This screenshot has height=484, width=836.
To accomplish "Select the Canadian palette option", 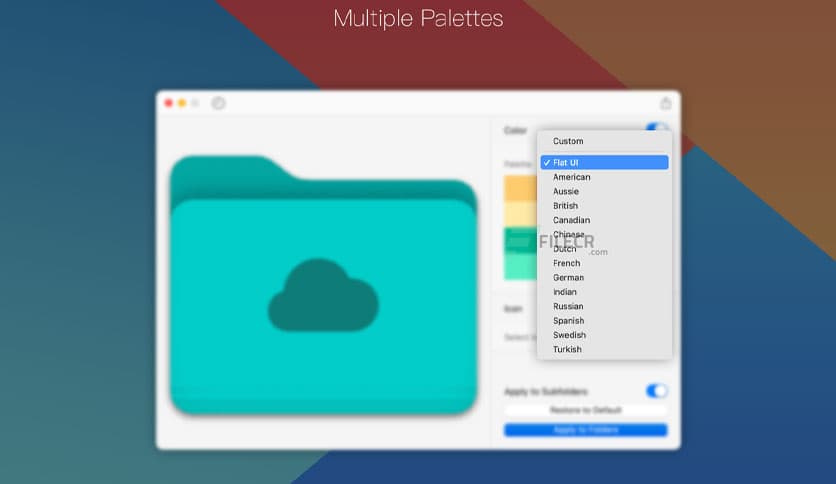I will (604, 220).
